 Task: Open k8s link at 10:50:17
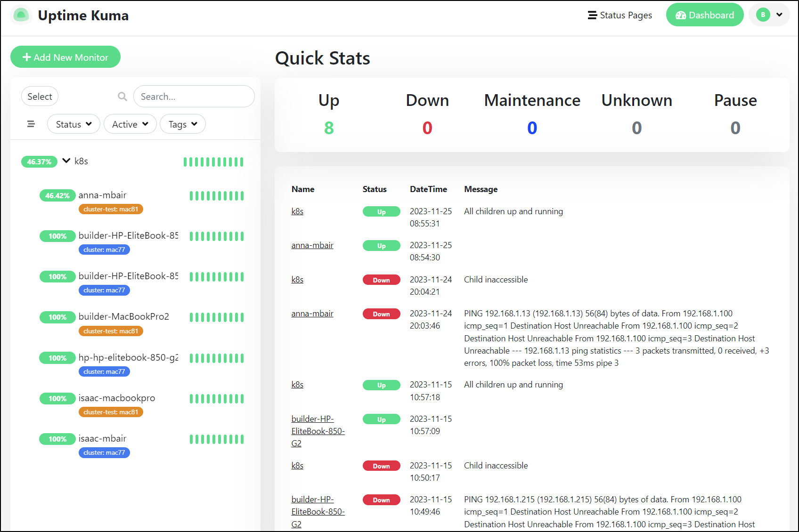click(297, 466)
